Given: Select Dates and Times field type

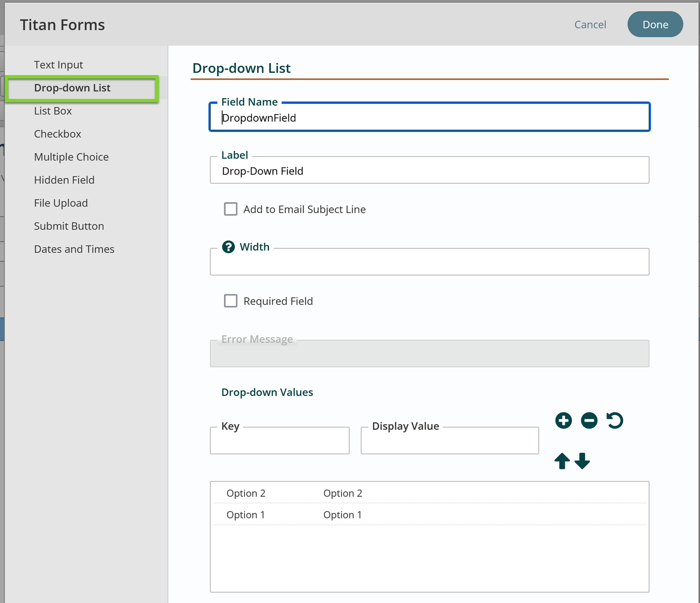Looking at the screenshot, I should 74,249.
